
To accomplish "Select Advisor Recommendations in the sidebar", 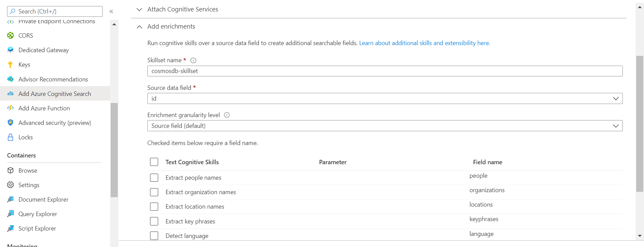I will pos(53,79).
